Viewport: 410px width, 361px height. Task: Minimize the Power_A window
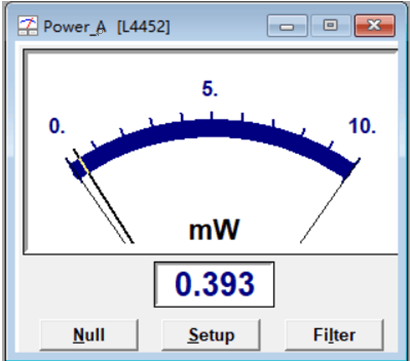point(287,25)
